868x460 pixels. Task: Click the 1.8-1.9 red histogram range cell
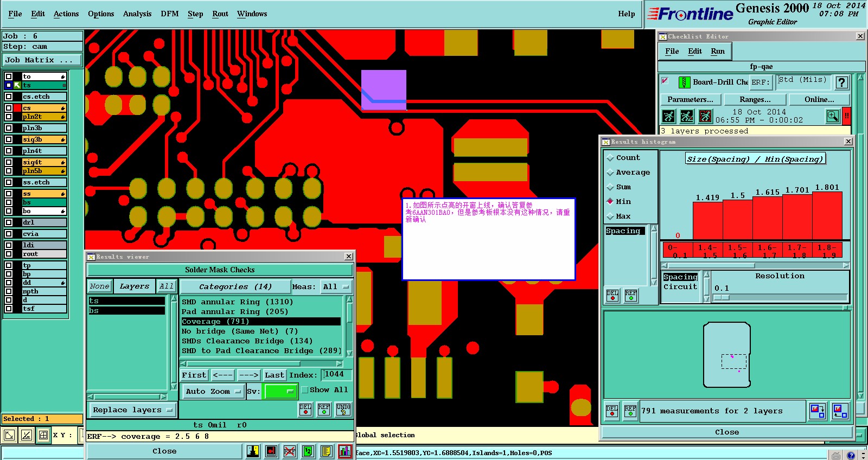(827, 251)
